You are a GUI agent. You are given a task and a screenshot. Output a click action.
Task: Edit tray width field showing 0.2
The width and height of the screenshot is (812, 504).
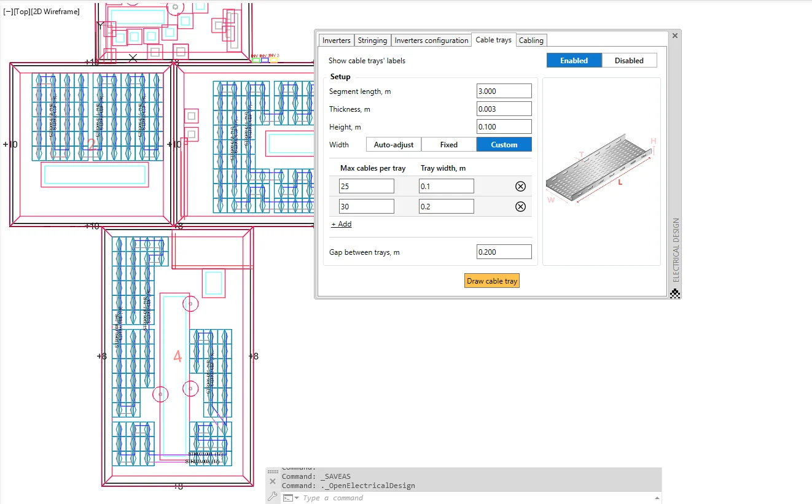(447, 206)
